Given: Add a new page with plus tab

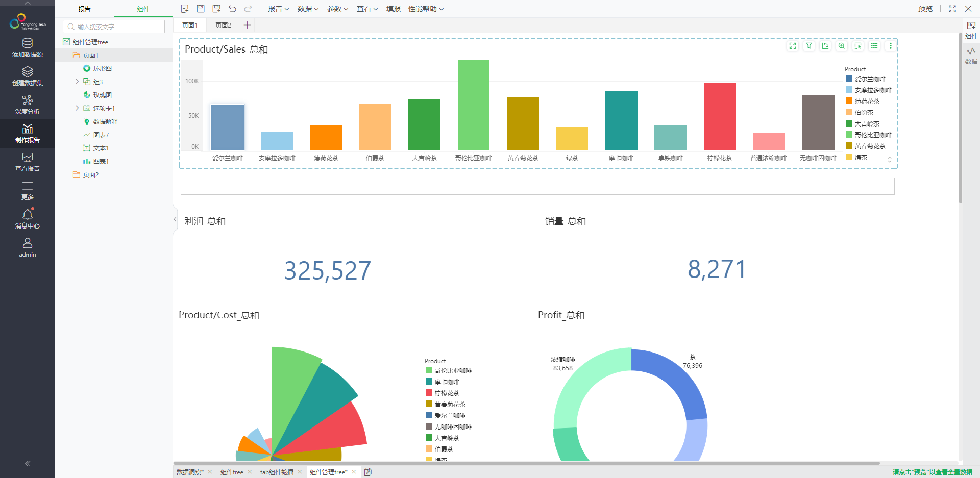Looking at the screenshot, I should pos(247,25).
